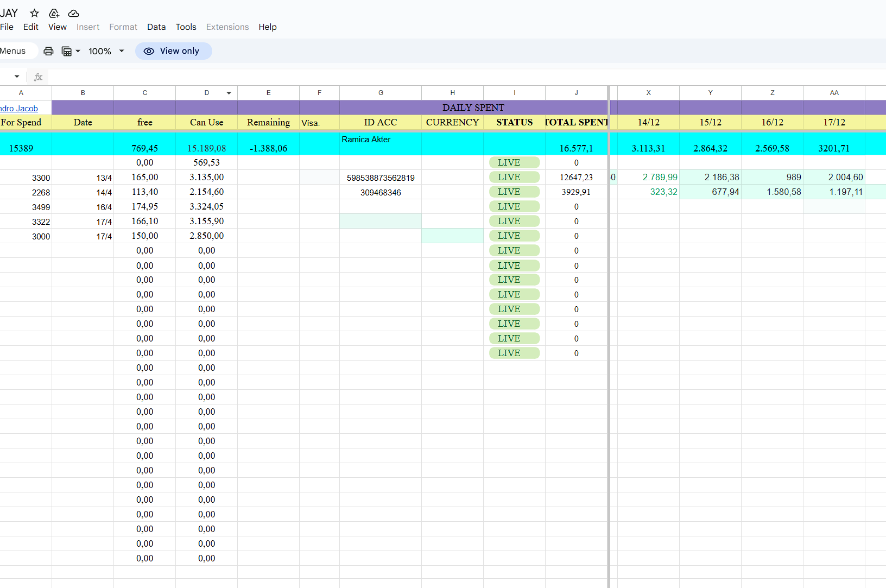This screenshot has height=588, width=886.
Task: Open the filter views table icon
Action: pyautogui.click(x=67, y=51)
